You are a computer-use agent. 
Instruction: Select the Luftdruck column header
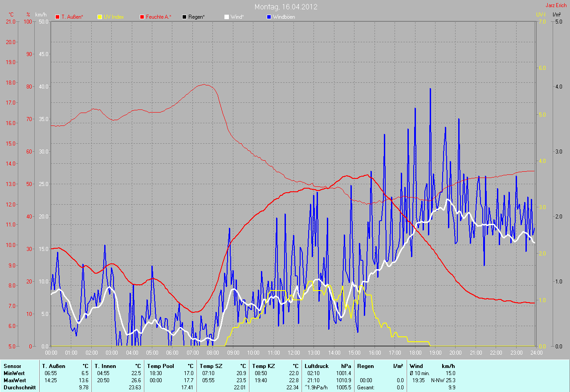[x=317, y=366]
